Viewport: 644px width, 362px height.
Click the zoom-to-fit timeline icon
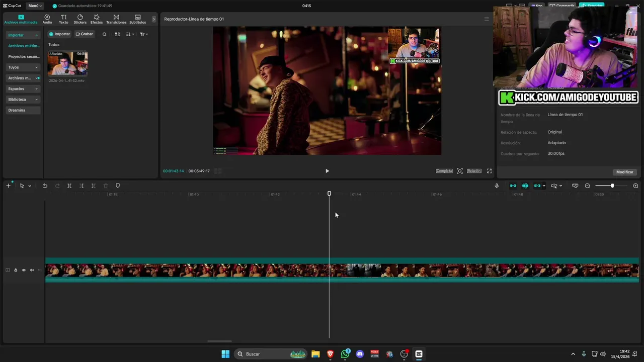tap(575, 186)
